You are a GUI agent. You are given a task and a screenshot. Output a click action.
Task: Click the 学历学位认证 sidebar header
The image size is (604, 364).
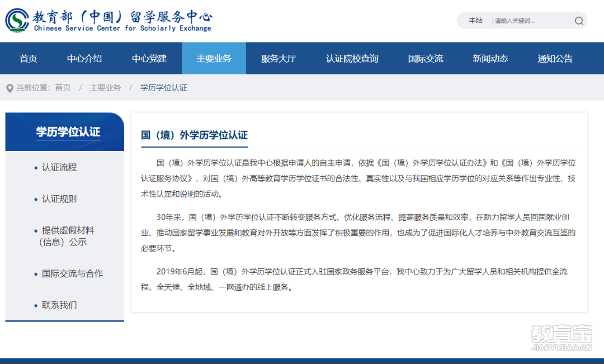pos(65,132)
